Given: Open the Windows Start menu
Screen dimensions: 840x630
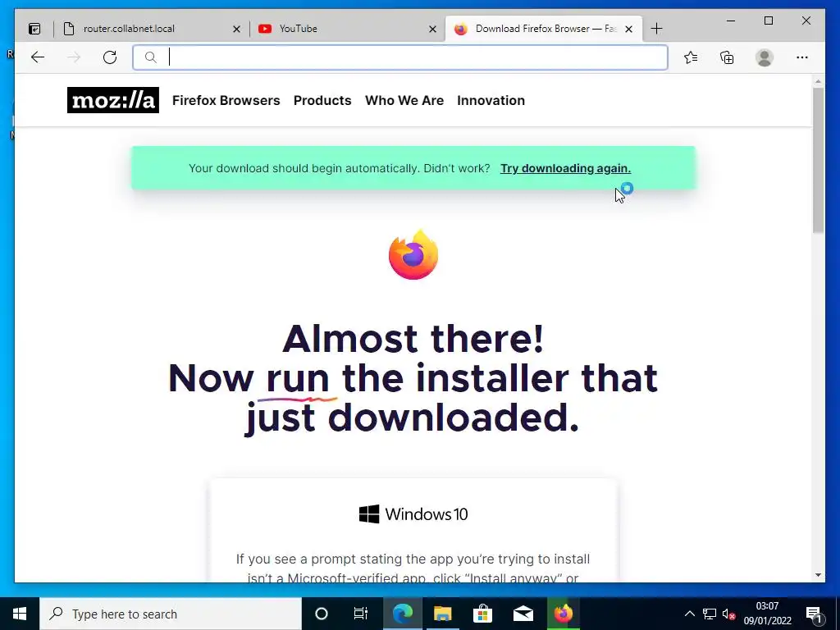Looking at the screenshot, I should [20, 614].
